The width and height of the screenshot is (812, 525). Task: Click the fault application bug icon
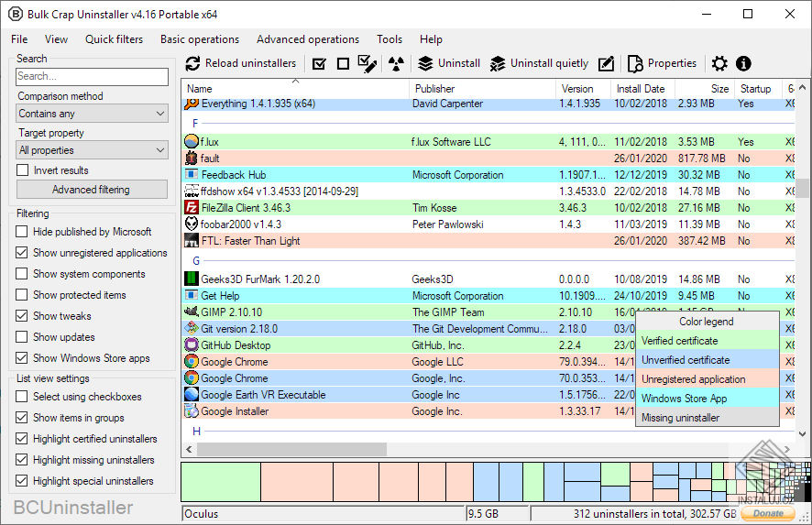pyautogui.click(x=192, y=158)
